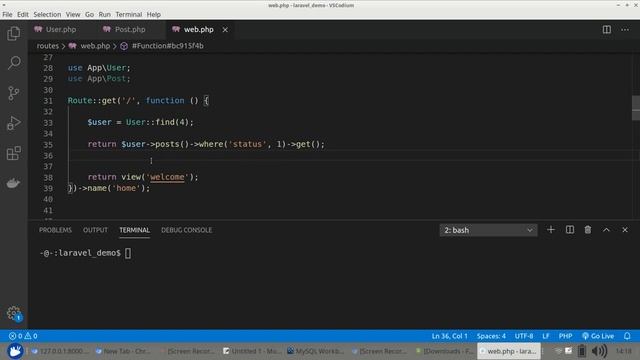Click the 'web.php - lara...' taskbar item
The height and width of the screenshot is (360, 640).
pyautogui.click(x=509, y=351)
